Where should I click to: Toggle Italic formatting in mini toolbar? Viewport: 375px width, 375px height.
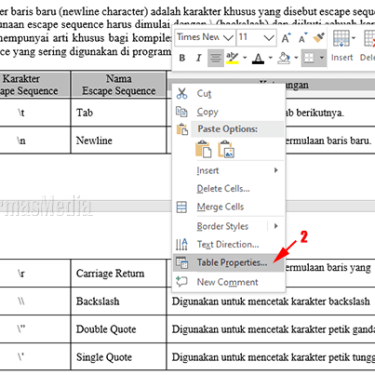point(199,58)
